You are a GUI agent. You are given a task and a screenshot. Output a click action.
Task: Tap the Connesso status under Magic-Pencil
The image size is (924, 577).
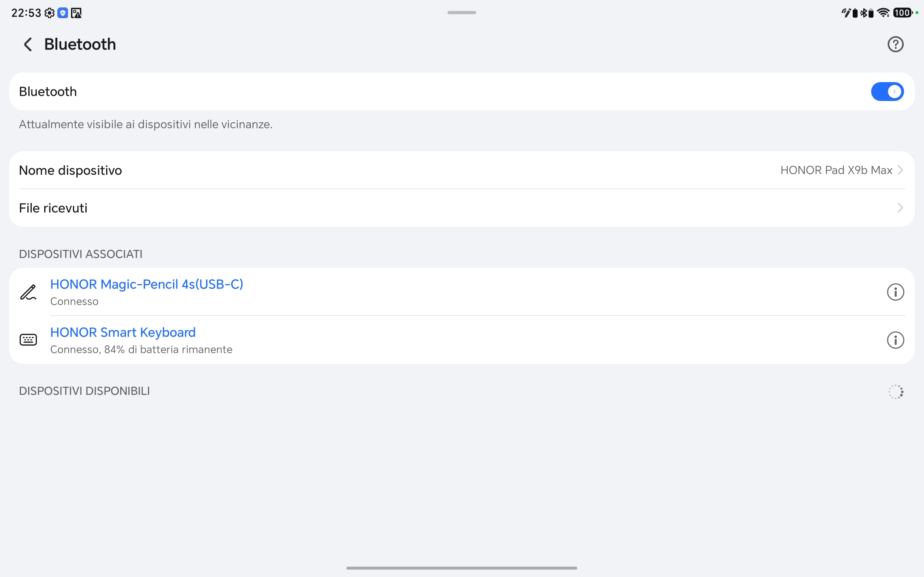74,301
